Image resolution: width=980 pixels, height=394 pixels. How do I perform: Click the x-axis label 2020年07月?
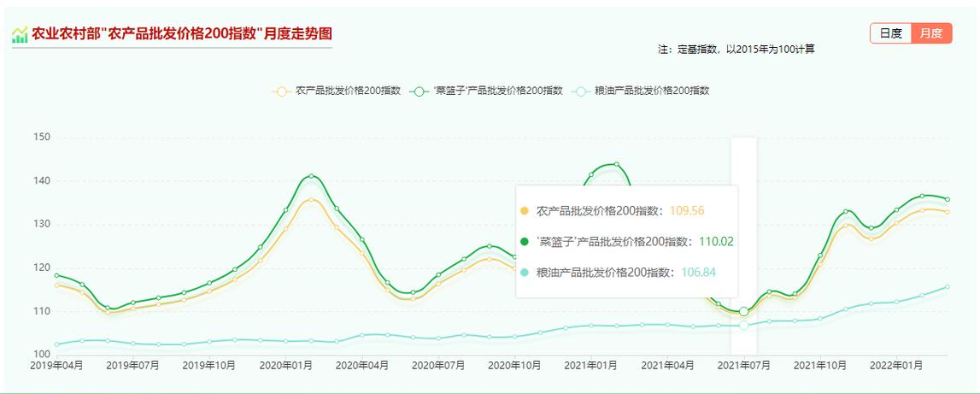(438, 366)
